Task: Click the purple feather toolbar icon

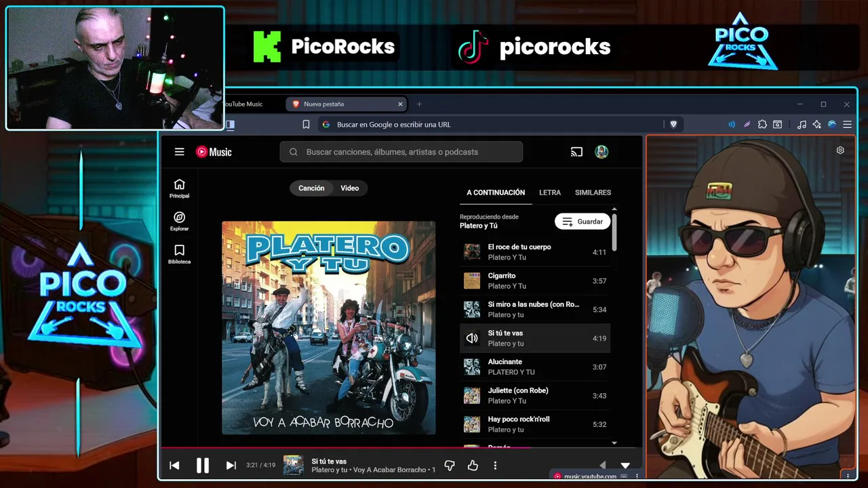Action: click(x=747, y=124)
